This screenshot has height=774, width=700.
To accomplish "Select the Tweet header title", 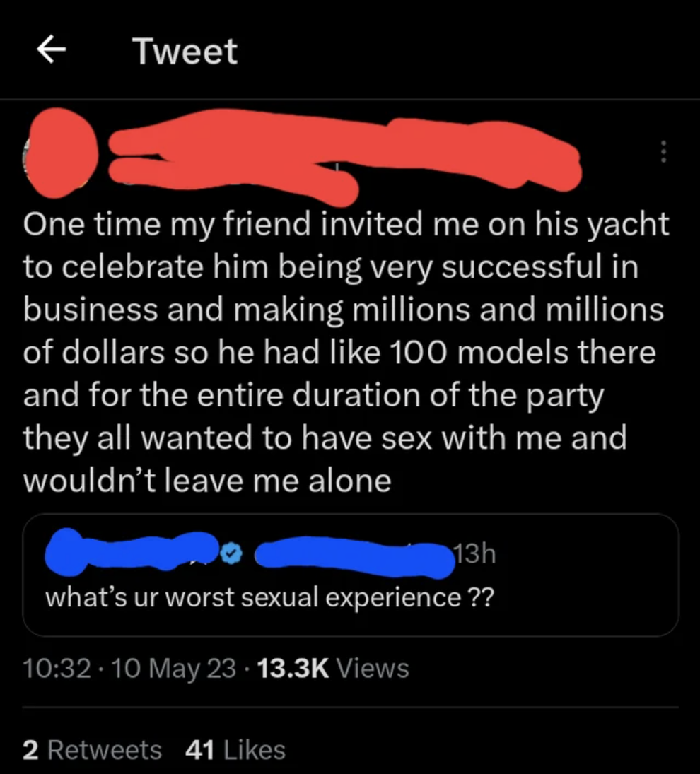I will (x=185, y=51).
